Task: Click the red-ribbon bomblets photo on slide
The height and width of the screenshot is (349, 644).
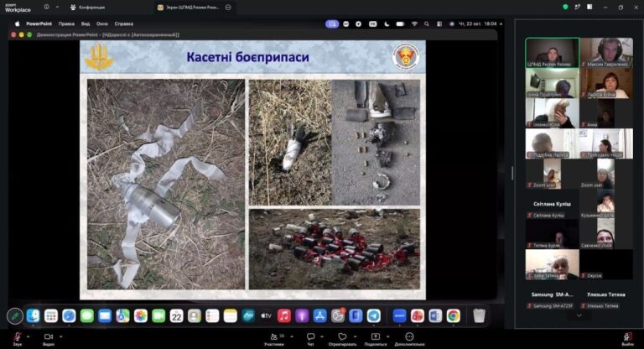Action: pyautogui.click(x=335, y=249)
